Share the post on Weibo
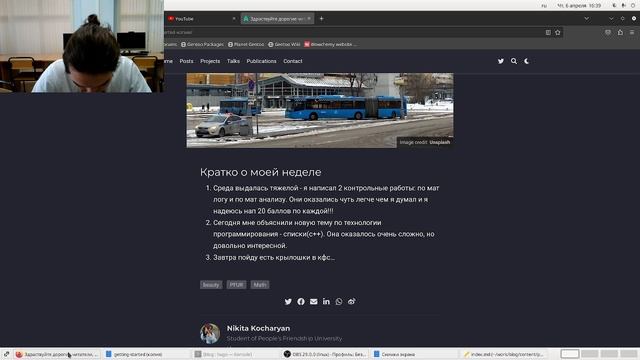640x360 pixels. 351,302
